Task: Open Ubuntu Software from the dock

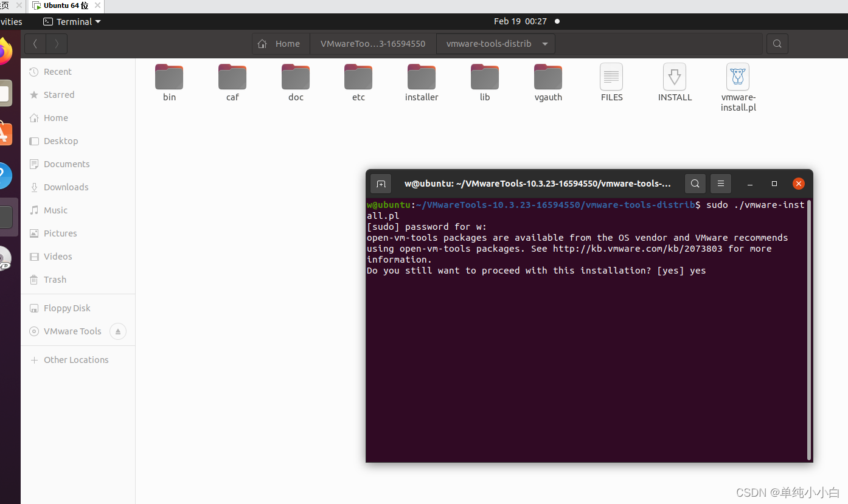Action: (5, 134)
